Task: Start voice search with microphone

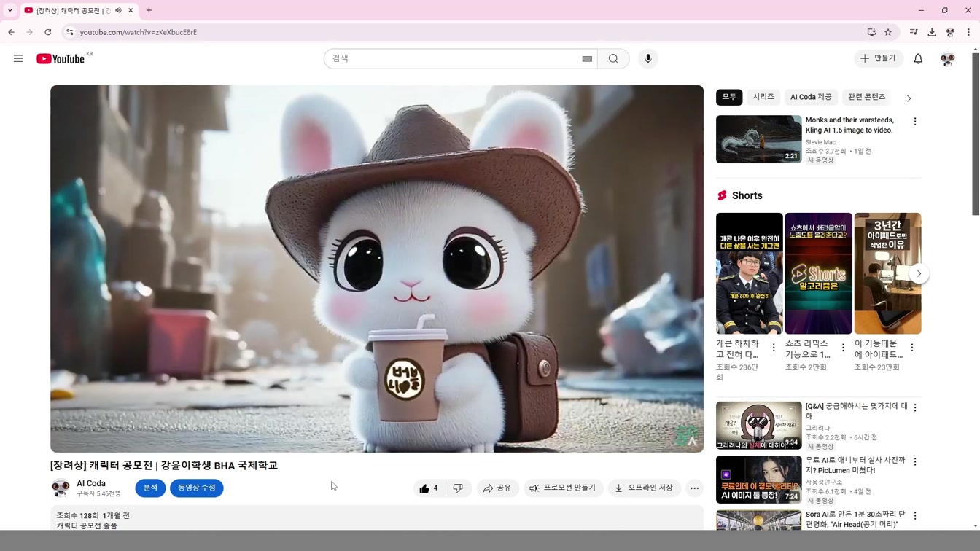Action: pos(647,58)
